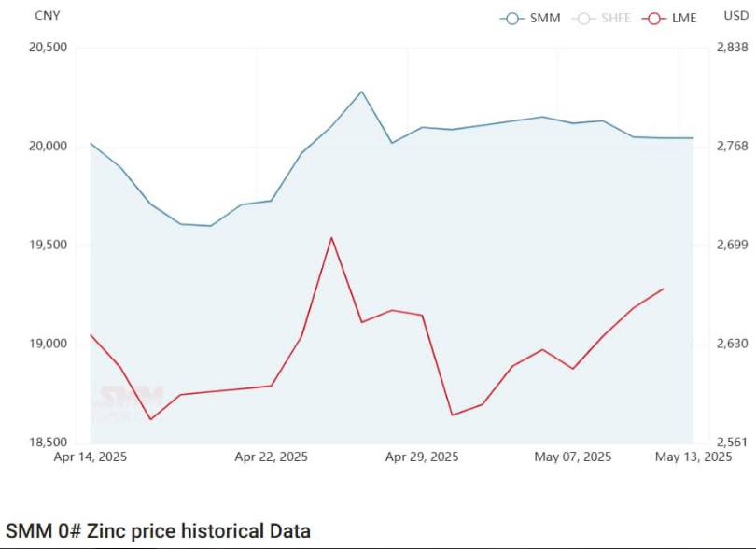This screenshot has height=549, width=756.
Task: Click the grey SHFE legend circle marker
Action: tap(582, 18)
